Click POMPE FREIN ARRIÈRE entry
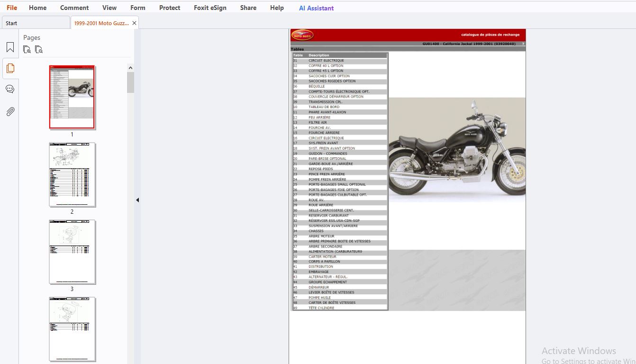 coord(327,179)
